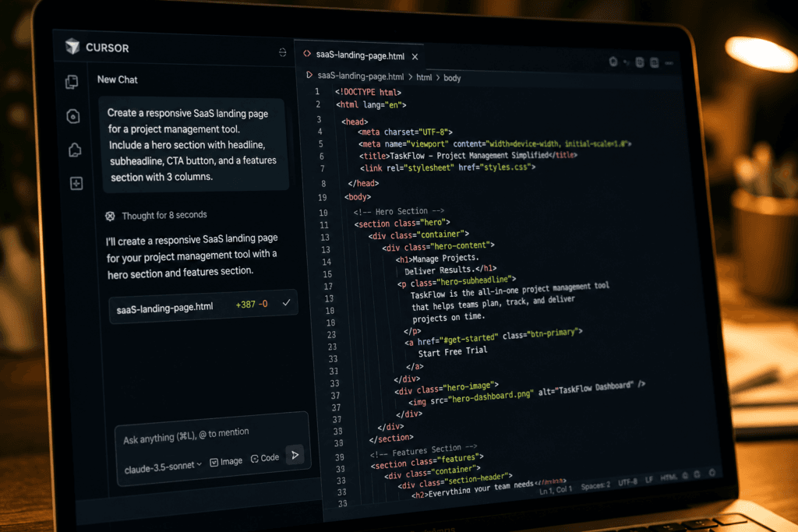798x532 pixels.
Task: Click the user prompt message bubble
Action: [x=195, y=145]
